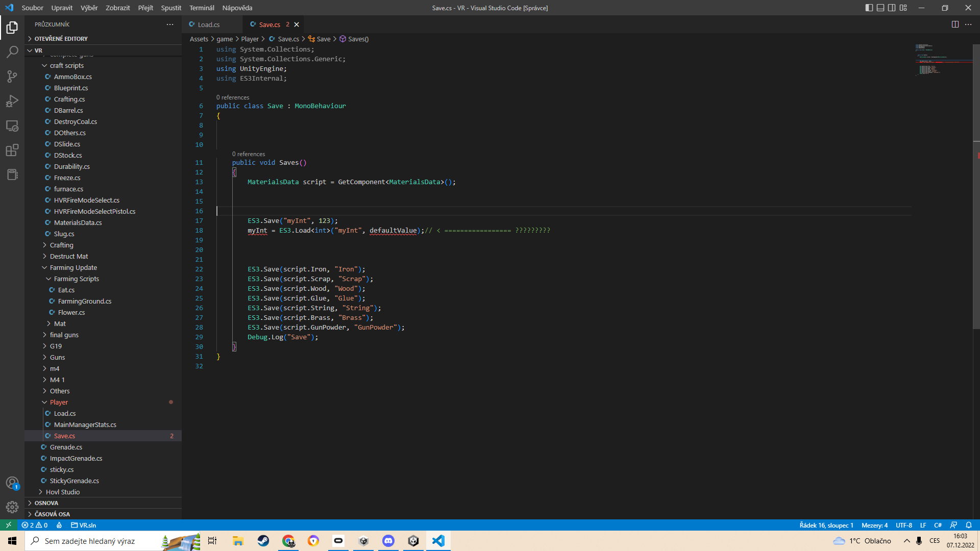Image resolution: width=980 pixels, height=551 pixels.
Task: Open the Zobrazit menu
Action: [117, 8]
